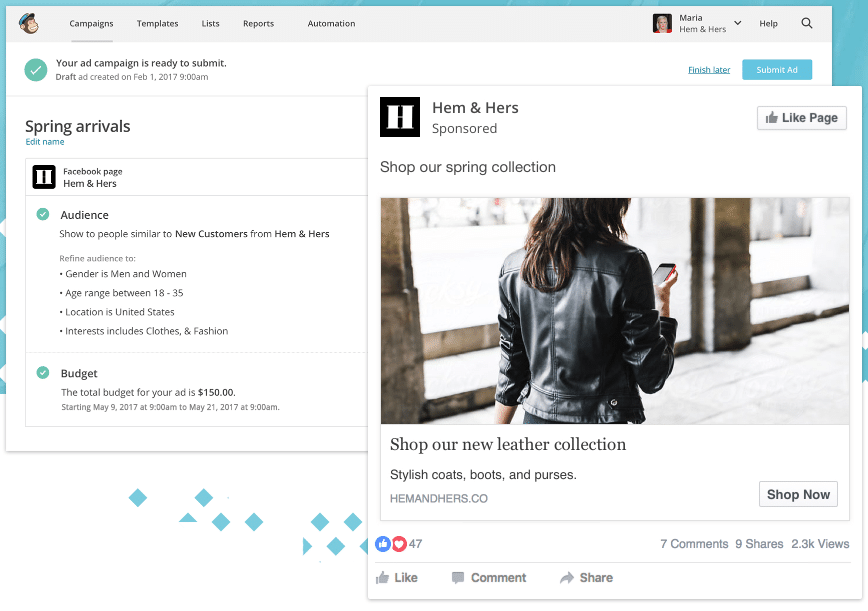
Task: Open the Templates menu item
Action: pyautogui.click(x=157, y=23)
